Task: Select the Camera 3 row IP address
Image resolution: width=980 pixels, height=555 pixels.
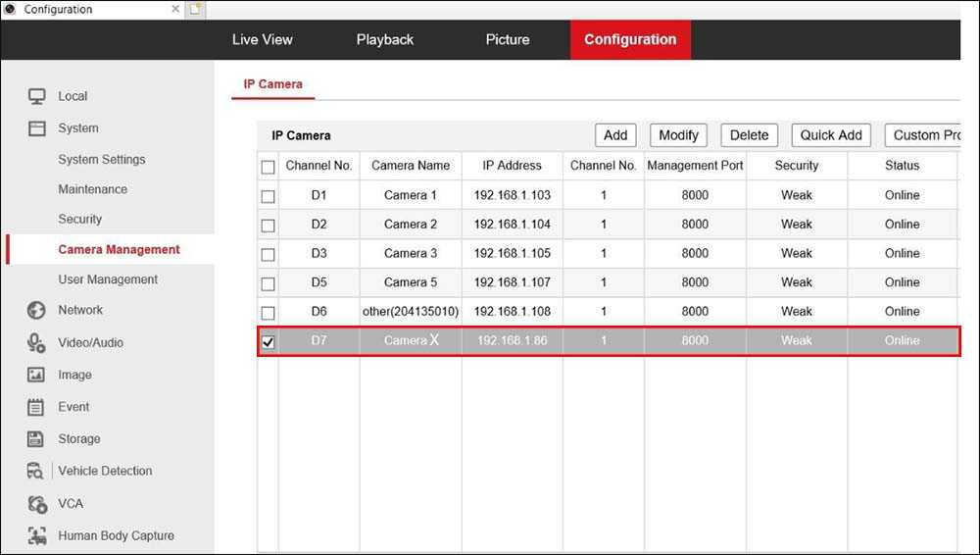Action: point(512,253)
